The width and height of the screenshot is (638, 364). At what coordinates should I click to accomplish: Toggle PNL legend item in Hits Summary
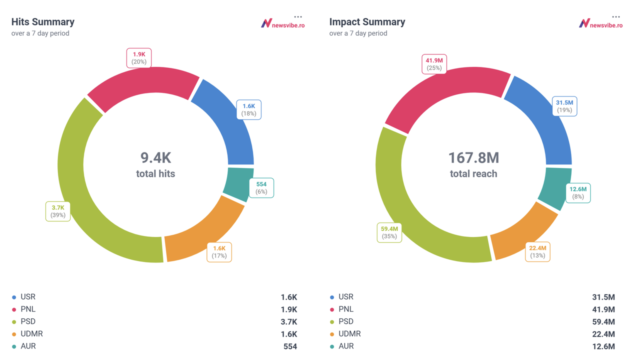pyautogui.click(x=28, y=309)
